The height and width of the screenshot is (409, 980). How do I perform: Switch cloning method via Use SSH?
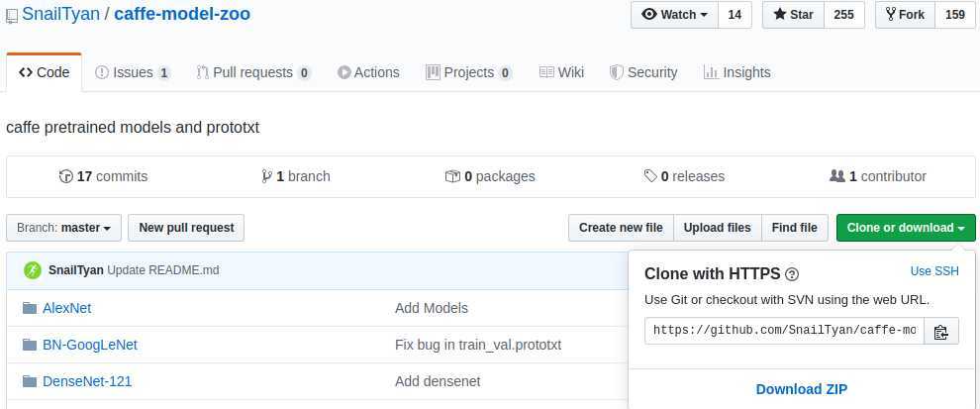[x=934, y=271]
